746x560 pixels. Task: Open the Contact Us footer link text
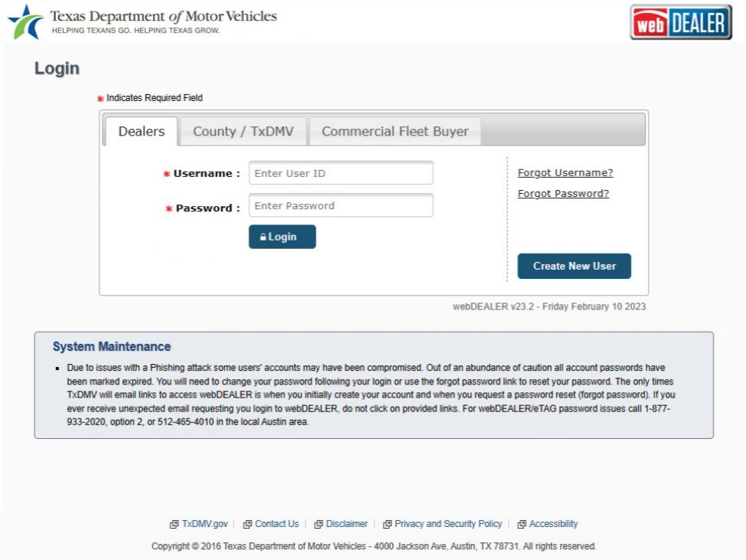pyautogui.click(x=276, y=524)
